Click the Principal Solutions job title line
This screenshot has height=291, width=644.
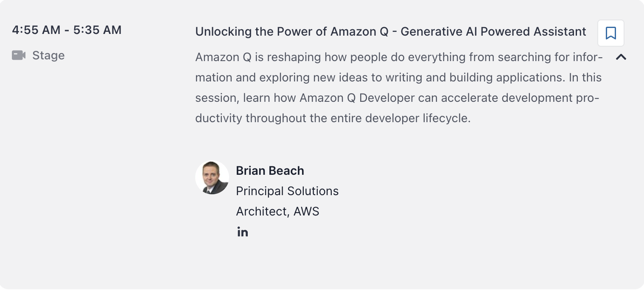click(x=287, y=191)
